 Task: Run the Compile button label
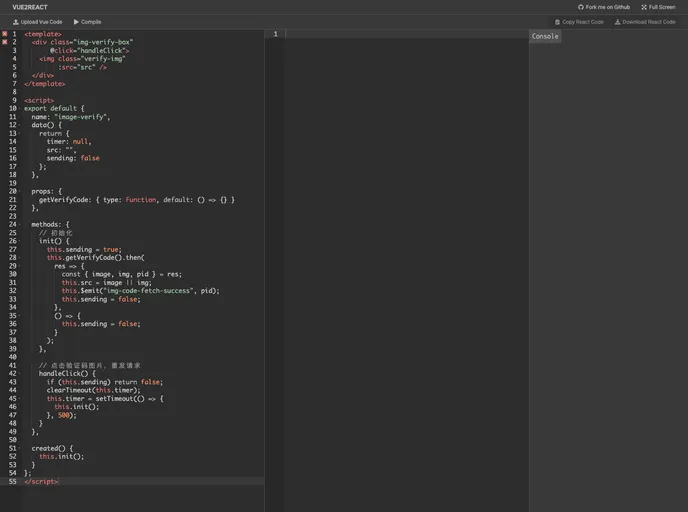point(91,22)
